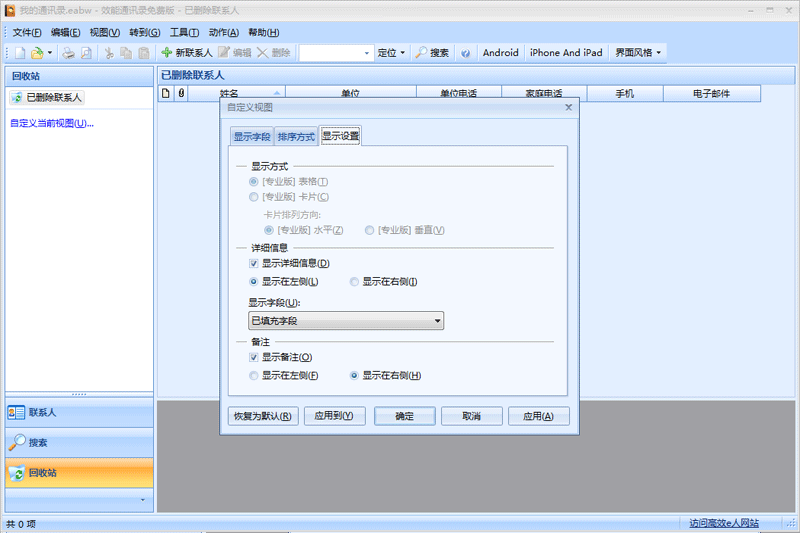The width and height of the screenshot is (800, 533).
Task: Click the document type column header icon
Action: coord(166,93)
